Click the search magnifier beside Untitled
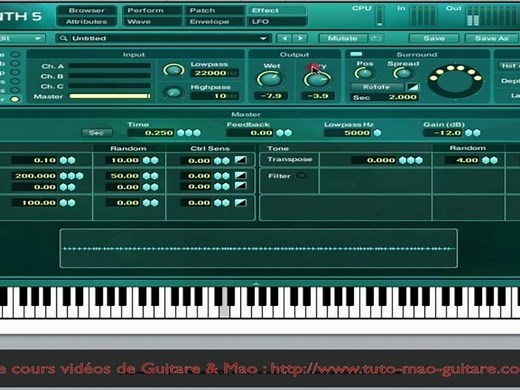 (x=63, y=38)
